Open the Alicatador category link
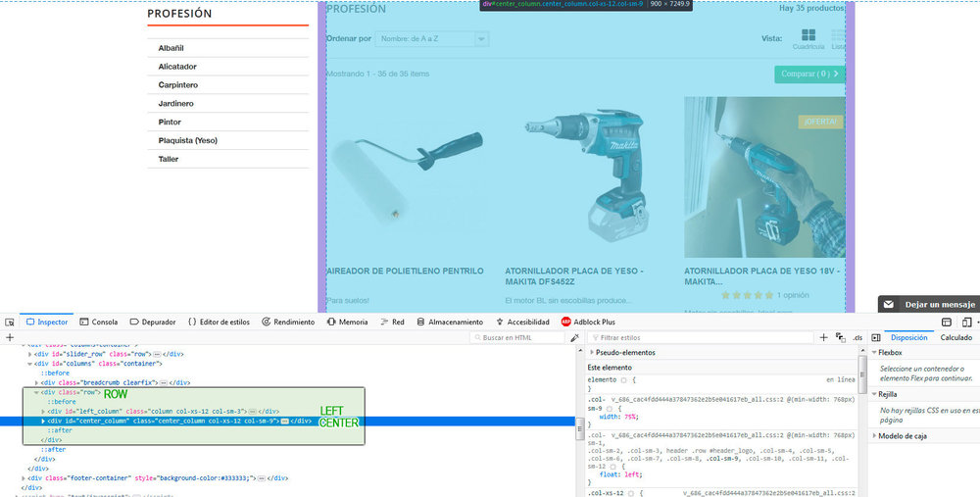The width and height of the screenshot is (980, 497). tap(177, 67)
